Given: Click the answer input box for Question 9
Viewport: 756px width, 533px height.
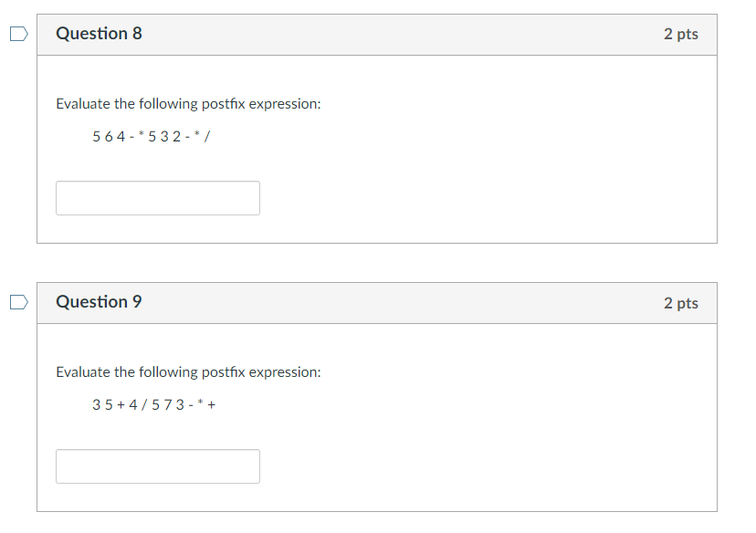Looking at the screenshot, I should coord(157,466).
